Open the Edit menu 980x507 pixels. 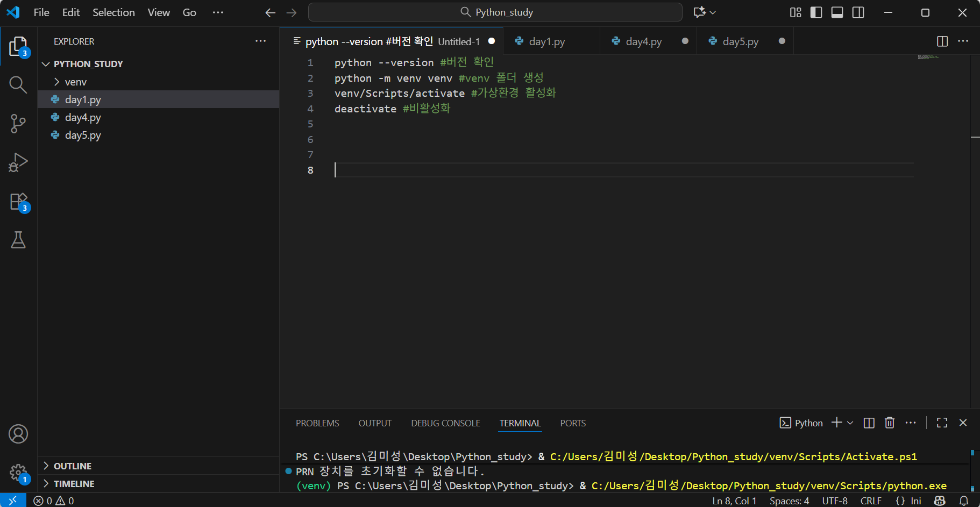[x=71, y=12]
